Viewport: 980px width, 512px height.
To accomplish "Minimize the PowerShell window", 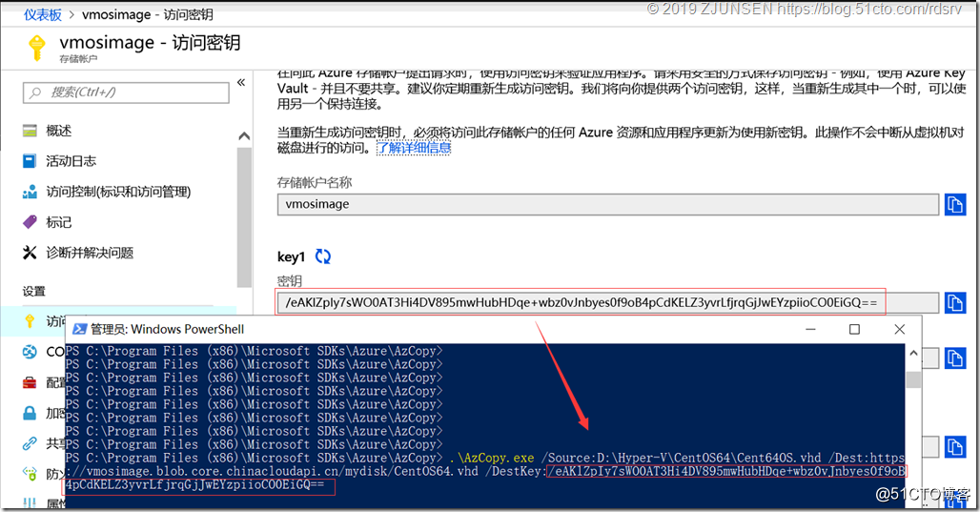I will [810, 330].
